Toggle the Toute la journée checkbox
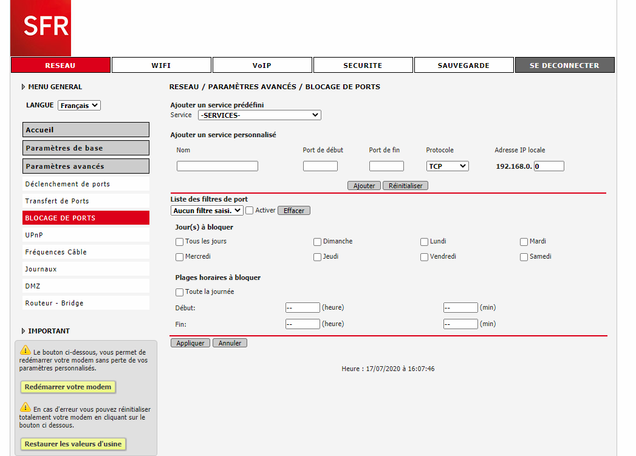 [179, 292]
